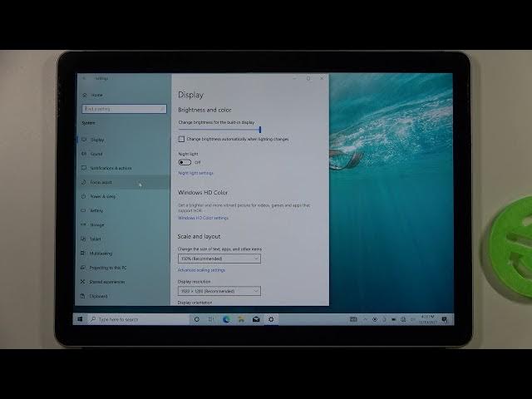This screenshot has height=399, width=532.
Task: Open Storage settings in the sidebar
Action: [x=124, y=225]
